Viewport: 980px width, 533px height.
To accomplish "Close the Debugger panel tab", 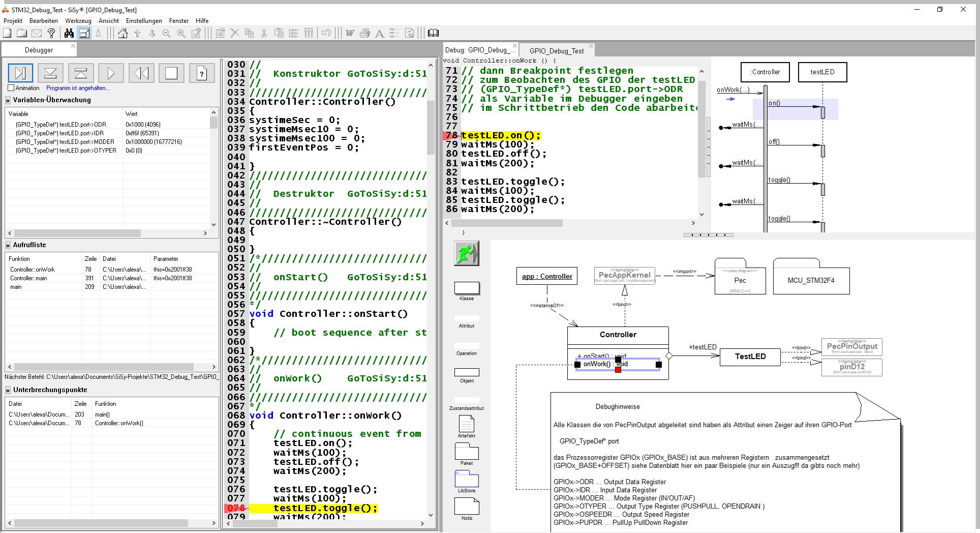I will pyautogui.click(x=73, y=46).
